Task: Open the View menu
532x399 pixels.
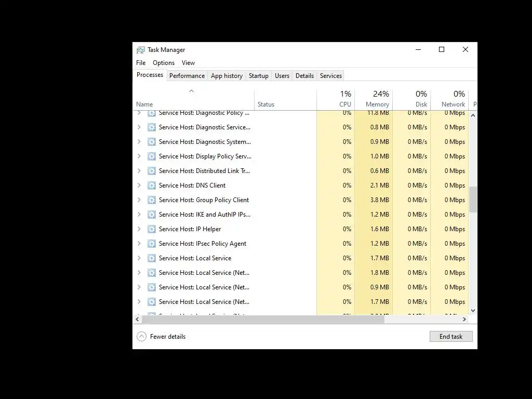Action: (x=188, y=63)
